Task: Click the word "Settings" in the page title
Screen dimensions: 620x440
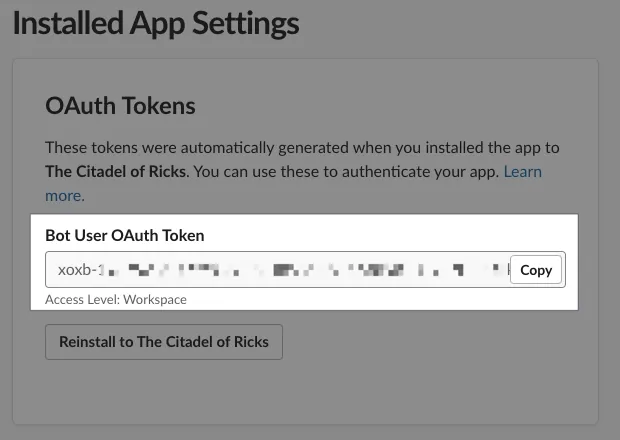Action: tap(246, 23)
